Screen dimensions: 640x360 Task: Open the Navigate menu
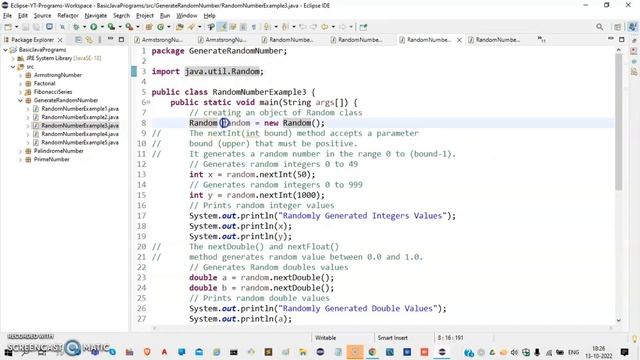[96, 16]
